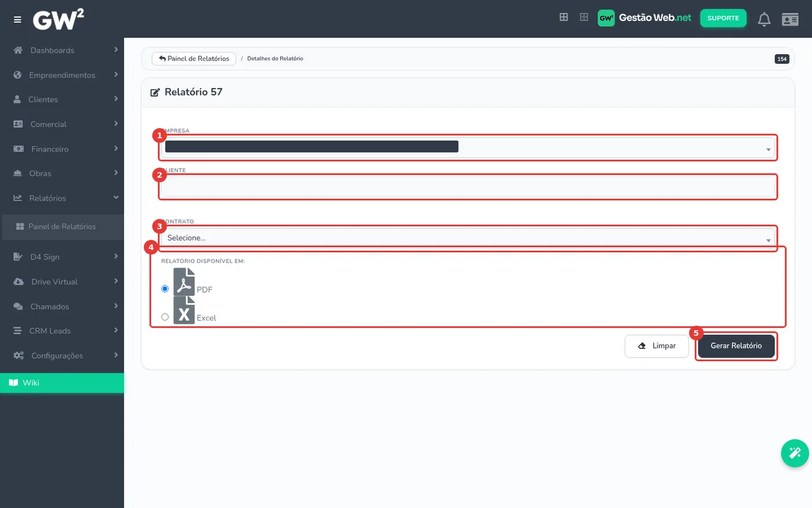Click the Excel file icon

tap(184, 310)
